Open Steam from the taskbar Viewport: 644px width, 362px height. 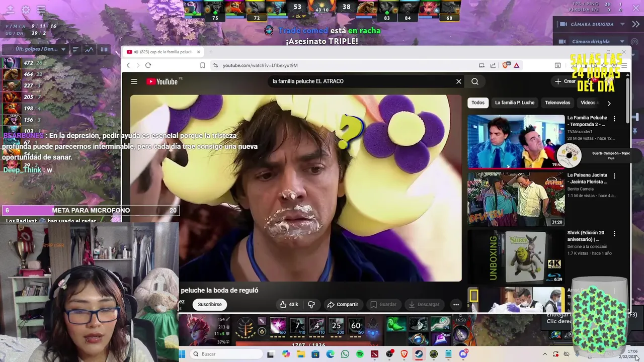coord(419,354)
